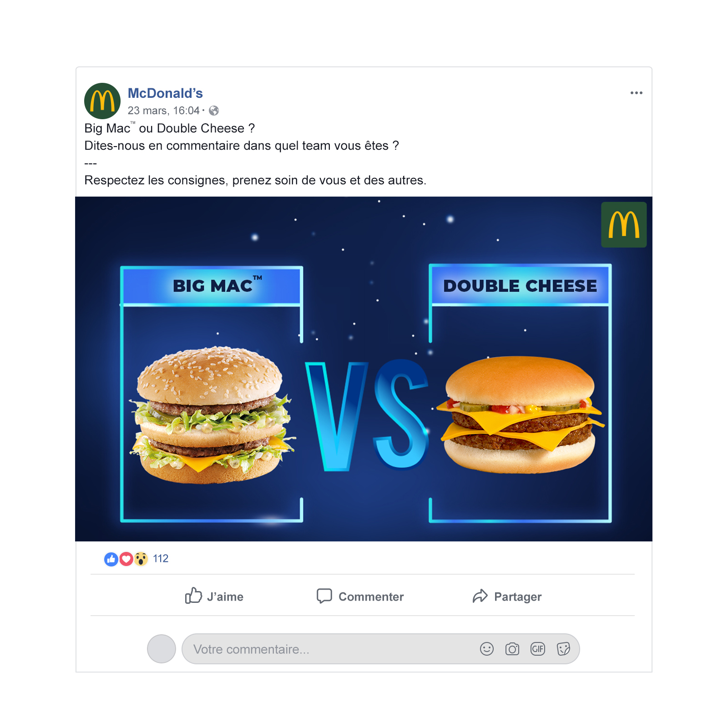Share the post via Partager
Image resolution: width=728 pixels, height=728 pixels.
[x=507, y=596]
